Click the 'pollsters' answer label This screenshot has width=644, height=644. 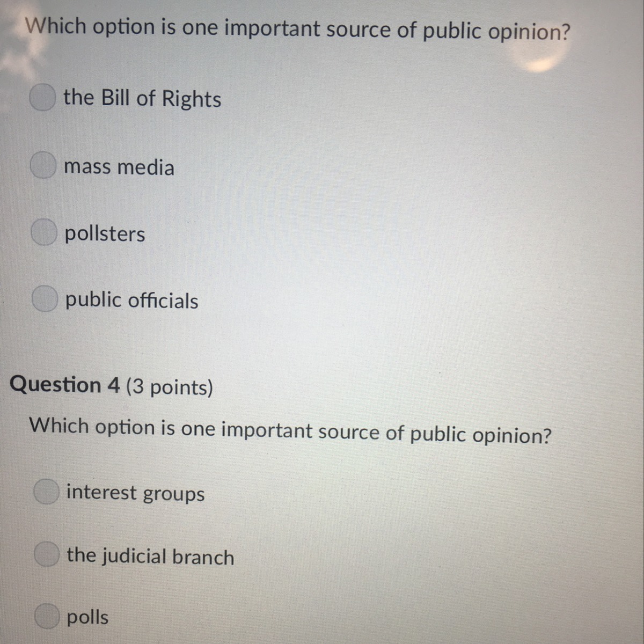tap(105, 234)
